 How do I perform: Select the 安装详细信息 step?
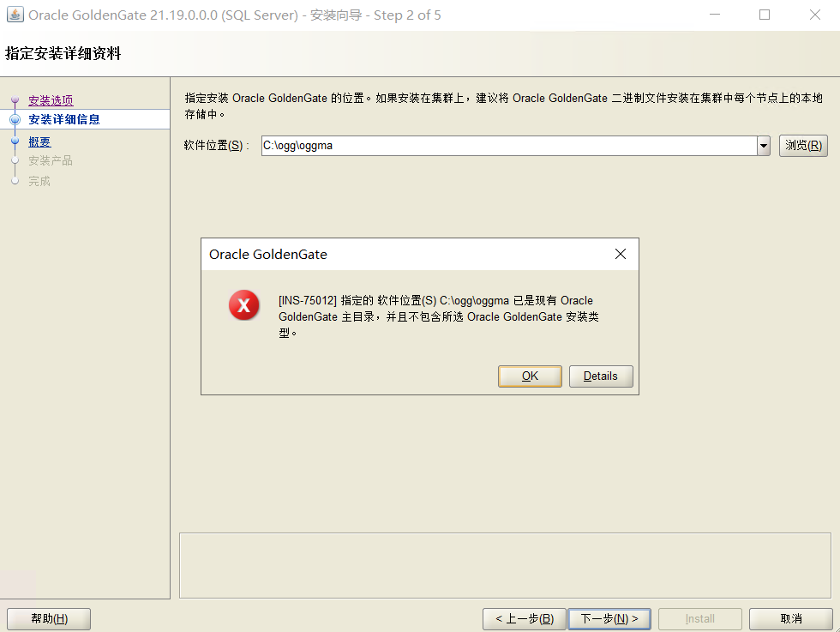point(64,119)
